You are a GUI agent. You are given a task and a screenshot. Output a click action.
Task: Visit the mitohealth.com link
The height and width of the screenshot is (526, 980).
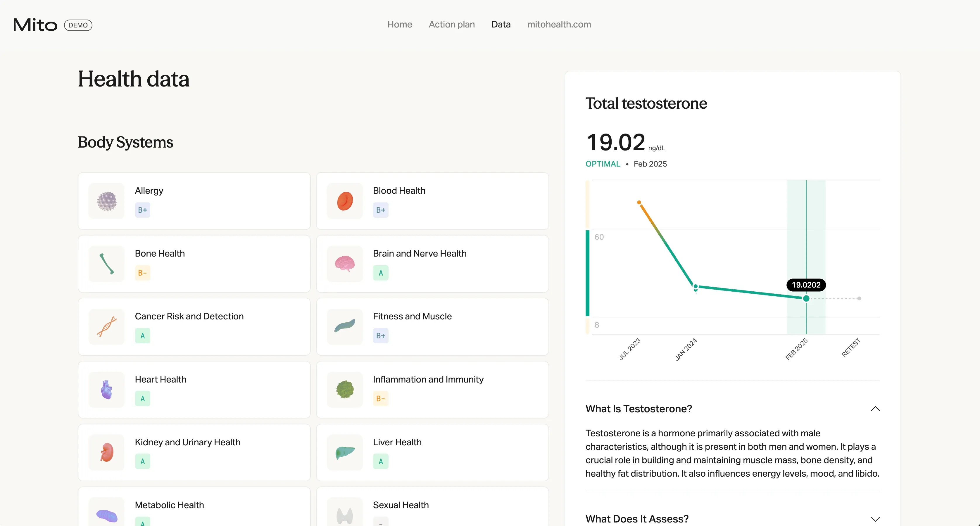[559, 24]
